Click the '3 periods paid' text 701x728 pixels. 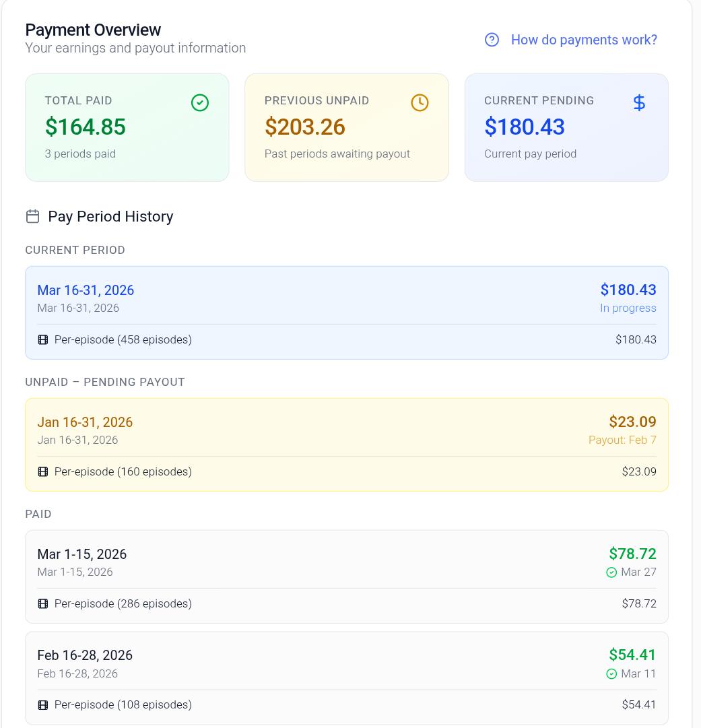click(x=80, y=154)
